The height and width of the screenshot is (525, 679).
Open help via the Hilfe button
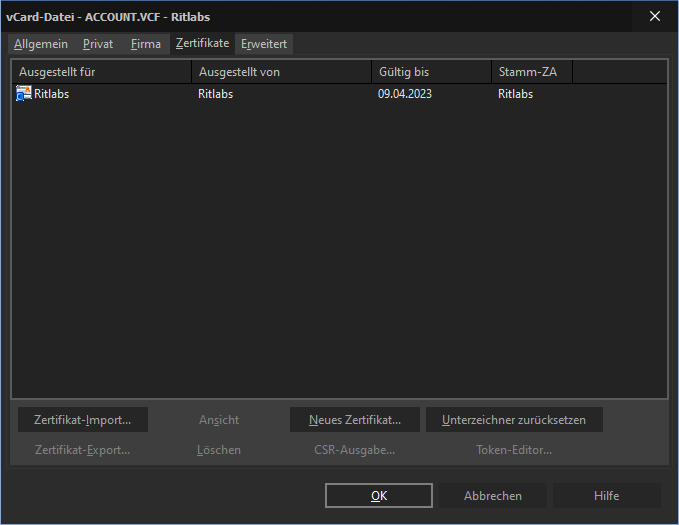(607, 496)
